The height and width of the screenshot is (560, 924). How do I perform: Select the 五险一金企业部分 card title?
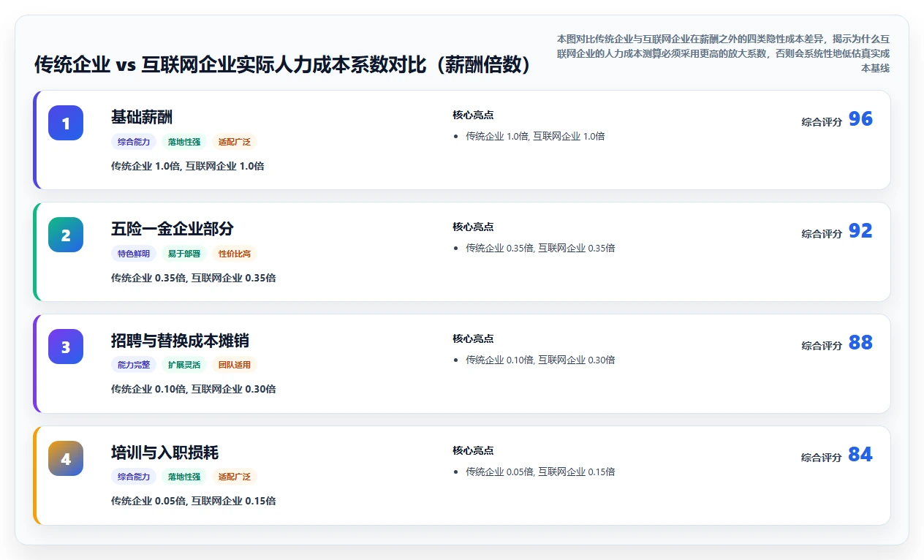[x=173, y=229]
